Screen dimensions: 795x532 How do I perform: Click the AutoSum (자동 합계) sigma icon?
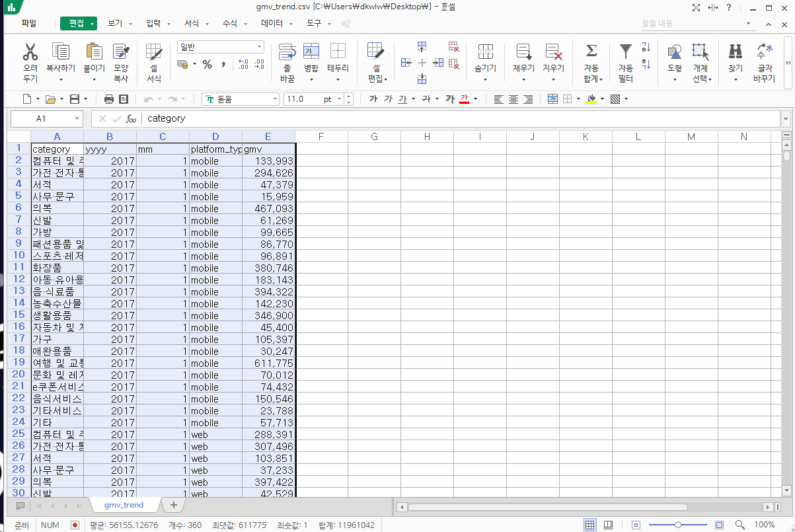point(591,51)
